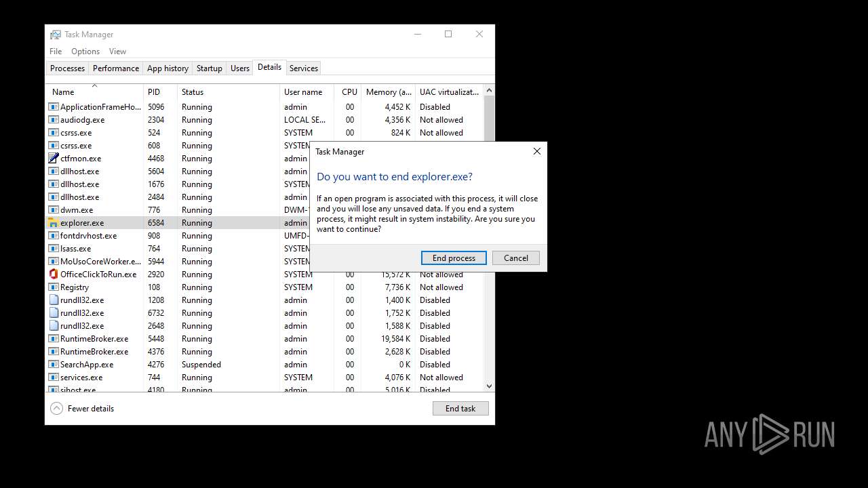The height and width of the screenshot is (488, 868).
Task: Close the end explorer.exe dialog
Action: pos(537,151)
